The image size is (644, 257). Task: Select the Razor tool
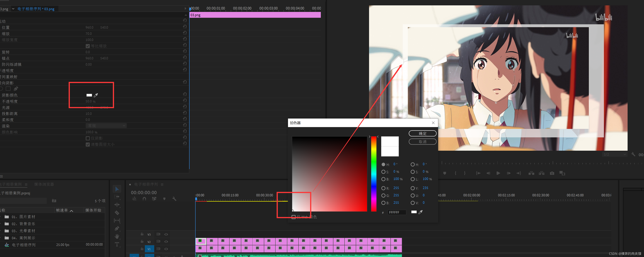click(117, 213)
